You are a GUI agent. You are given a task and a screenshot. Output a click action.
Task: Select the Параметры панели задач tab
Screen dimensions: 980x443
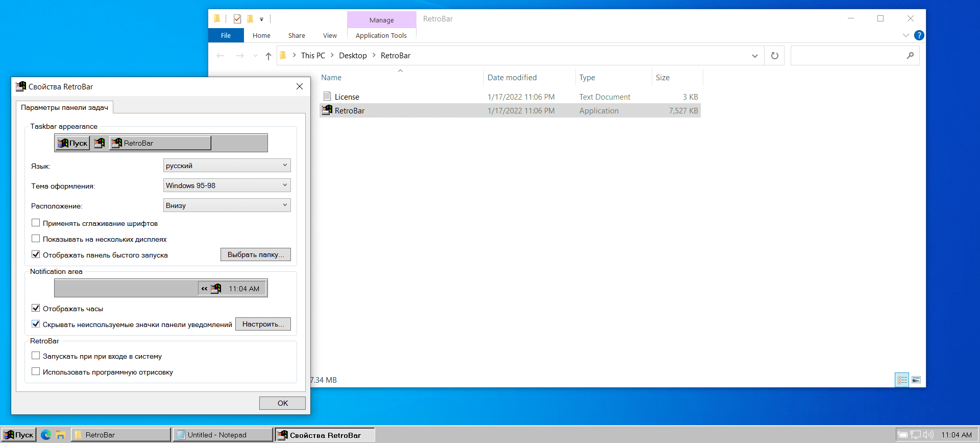(x=64, y=107)
